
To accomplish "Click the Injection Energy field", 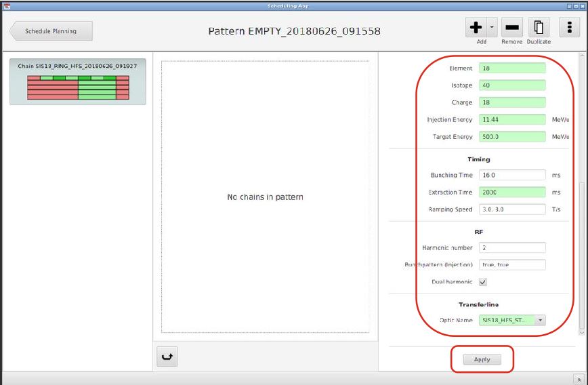I will click(511, 120).
